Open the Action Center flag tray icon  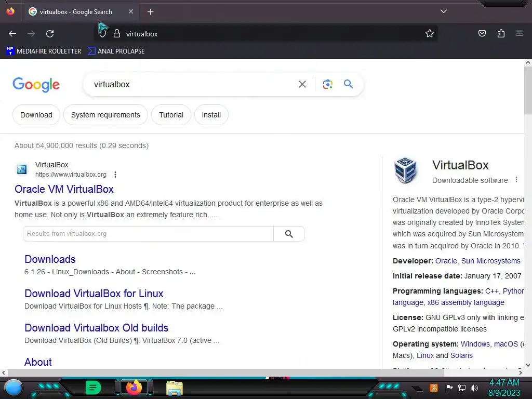click(449, 388)
